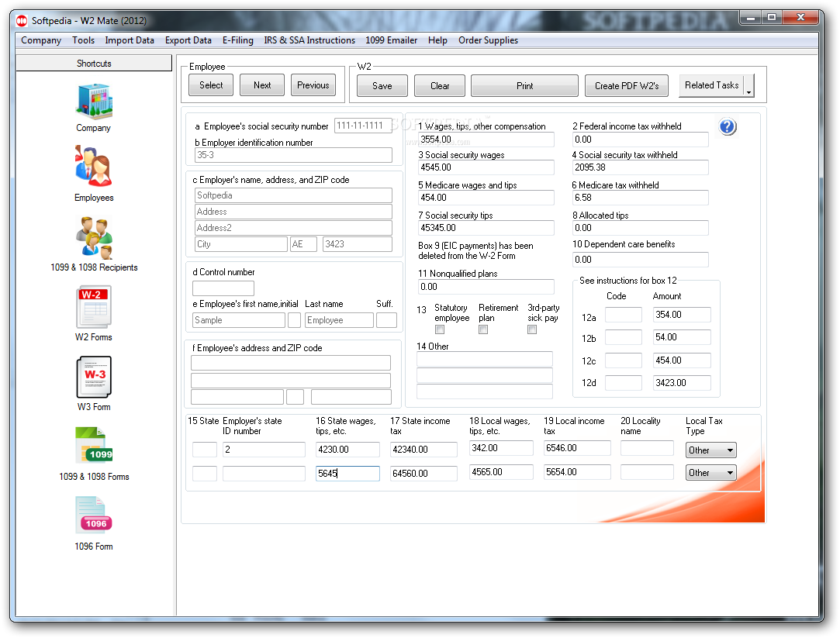
Task: Click the Suff. field
Action: [386, 320]
